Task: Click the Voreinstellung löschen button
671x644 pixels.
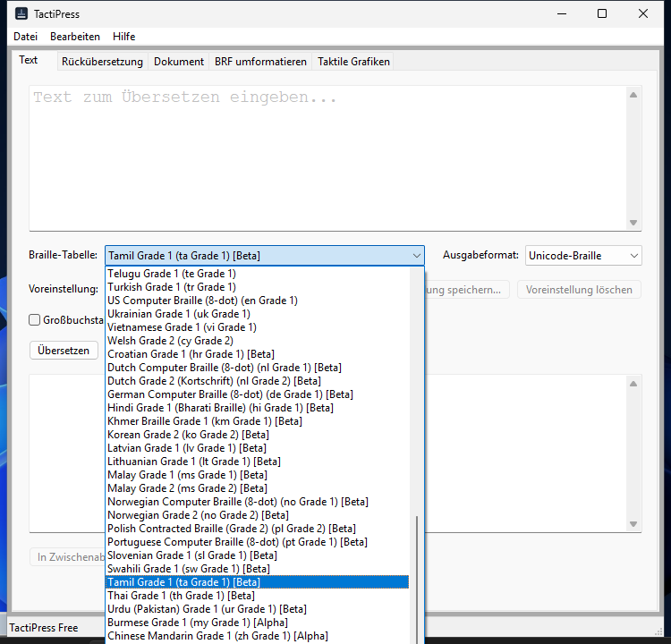Action: 579,290
